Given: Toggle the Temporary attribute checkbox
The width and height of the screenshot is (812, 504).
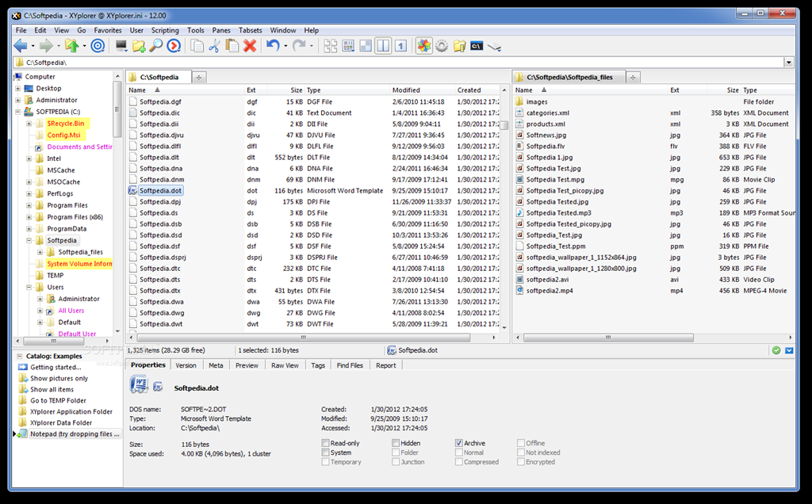Looking at the screenshot, I should (325, 461).
